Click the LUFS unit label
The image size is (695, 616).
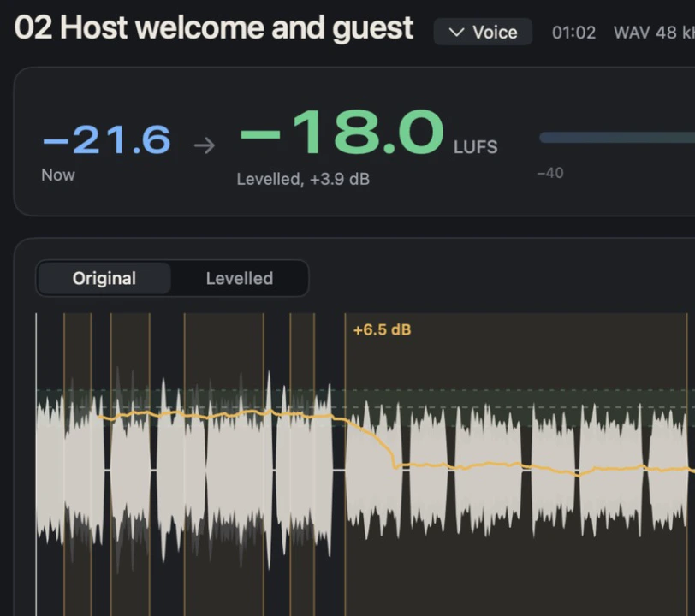pos(476,147)
